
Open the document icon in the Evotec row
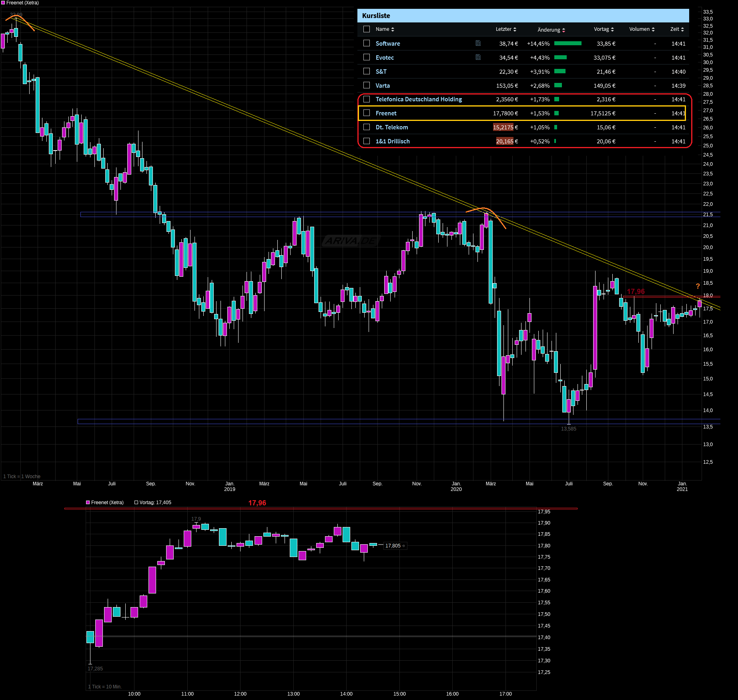click(x=478, y=57)
